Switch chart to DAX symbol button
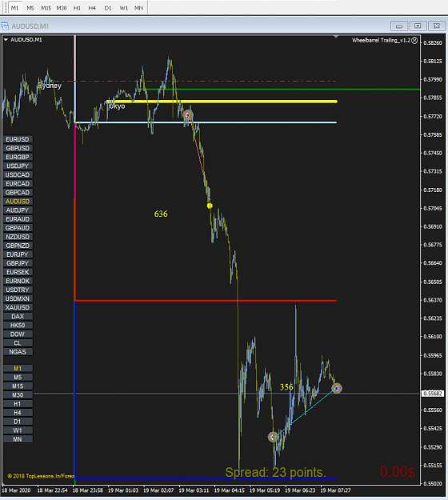The image size is (448, 500). (x=18, y=316)
